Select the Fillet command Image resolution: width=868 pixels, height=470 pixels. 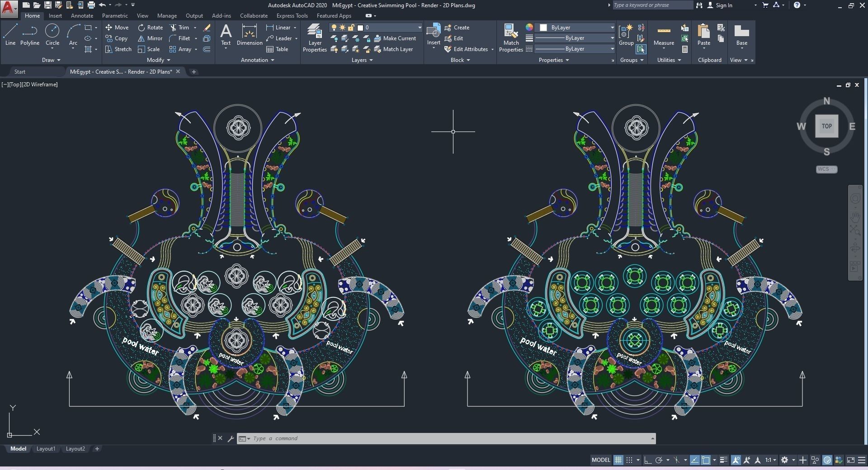click(179, 38)
